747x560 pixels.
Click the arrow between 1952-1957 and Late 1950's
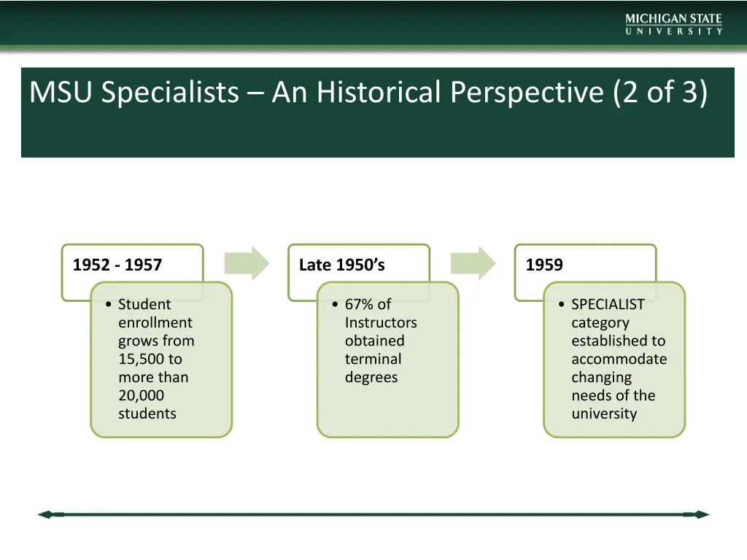click(247, 263)
